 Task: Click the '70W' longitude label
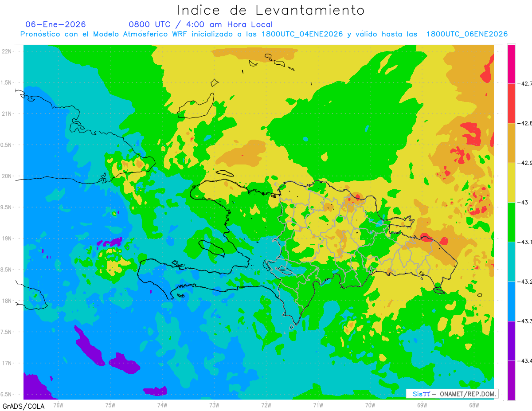[370, 405]
